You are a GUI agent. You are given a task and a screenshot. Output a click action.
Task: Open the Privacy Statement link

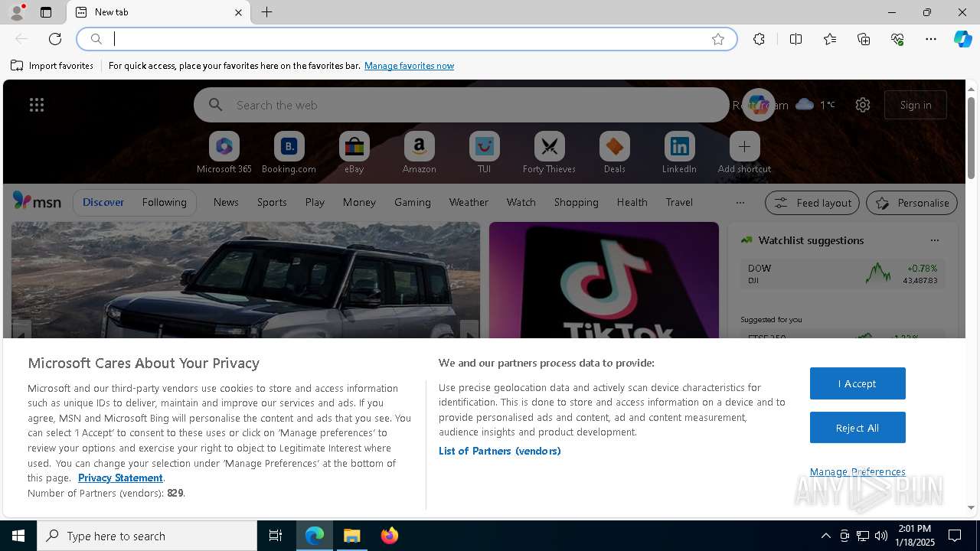[120, 478]
